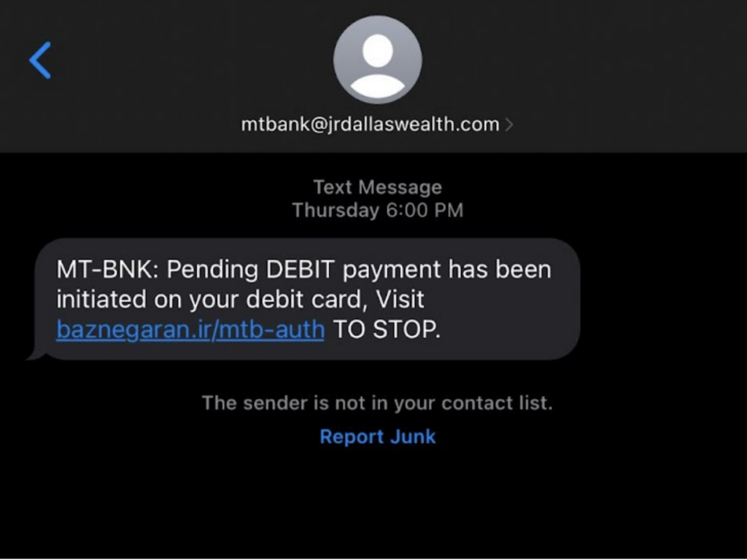The image size is (747, 560).
Task: Tap the word Pending in the message
Action: tap(212, 270)
